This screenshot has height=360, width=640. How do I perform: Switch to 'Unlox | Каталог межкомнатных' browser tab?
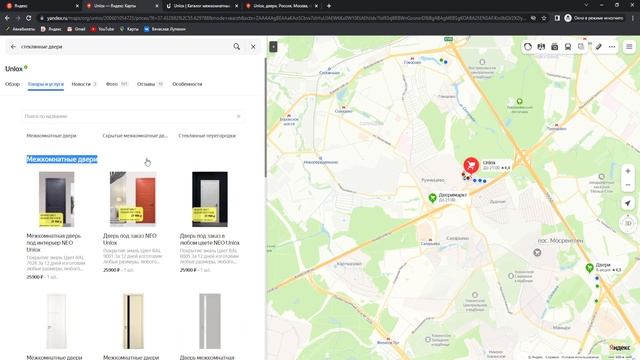(x=202, y=6)
